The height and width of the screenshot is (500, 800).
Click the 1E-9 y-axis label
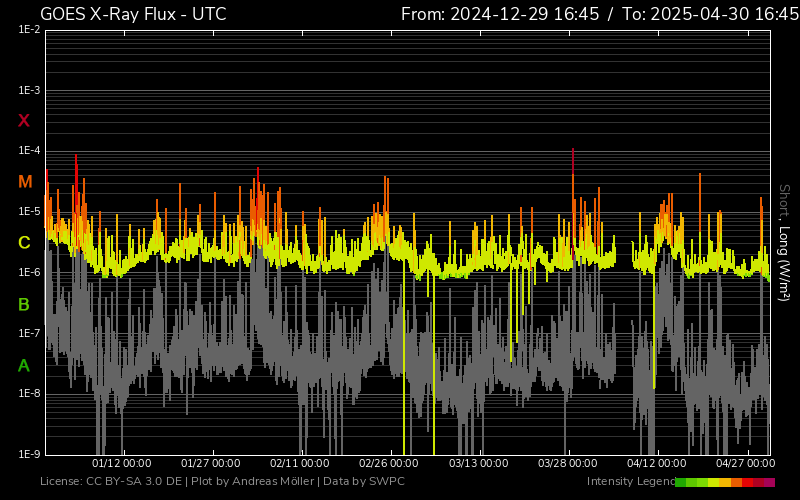click(x=30, y=454)
